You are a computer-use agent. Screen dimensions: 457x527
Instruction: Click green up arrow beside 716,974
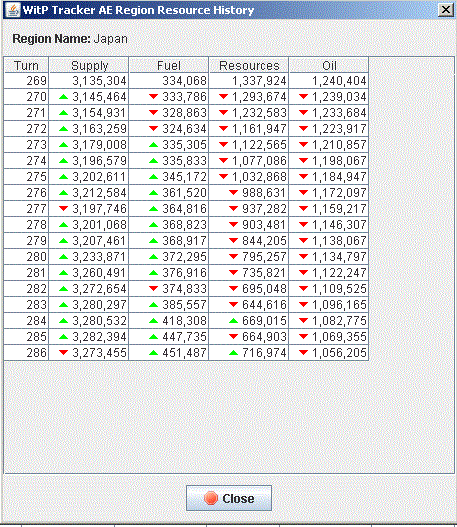[233, 353]
